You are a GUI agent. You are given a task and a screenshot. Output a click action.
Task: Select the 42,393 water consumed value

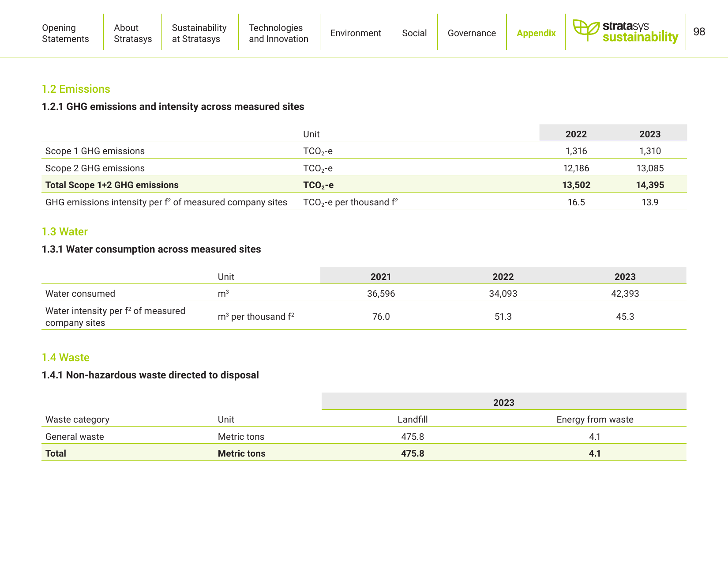tap(625, 294)
